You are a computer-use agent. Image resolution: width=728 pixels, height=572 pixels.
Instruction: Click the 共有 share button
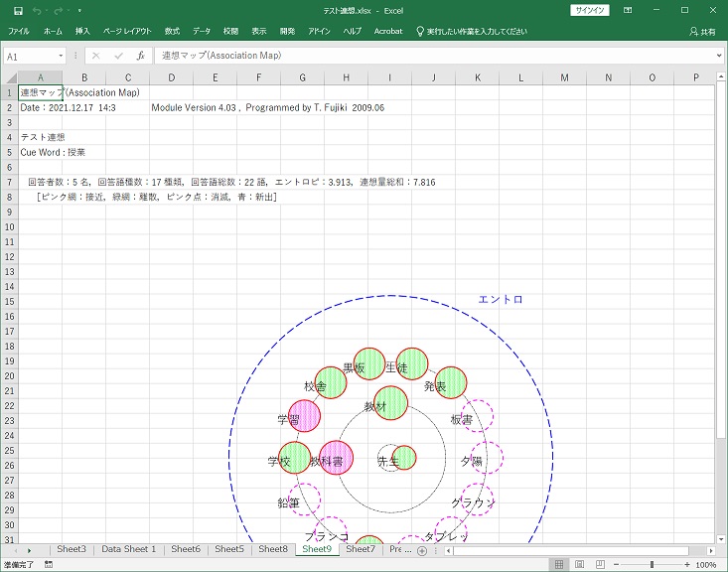[702, 32]
